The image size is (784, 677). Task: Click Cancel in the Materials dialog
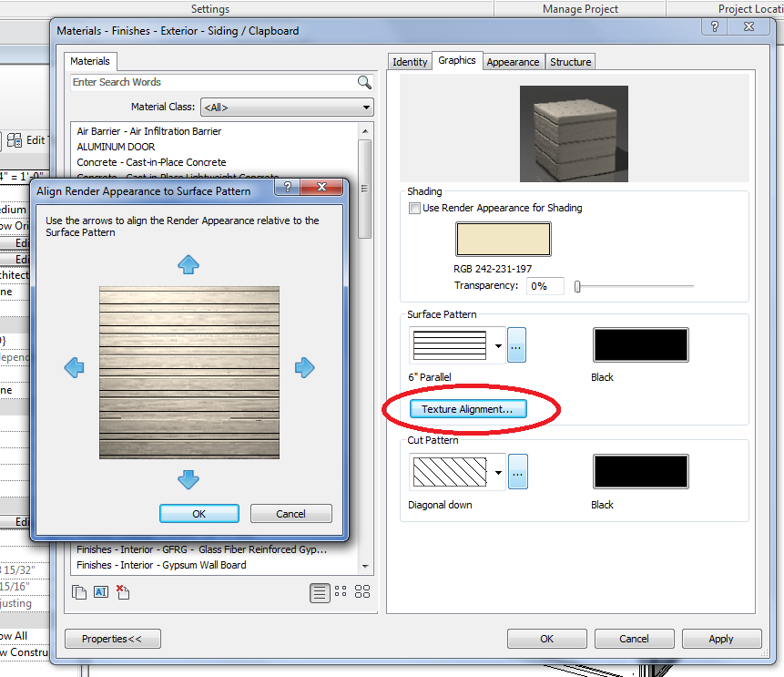tap(634, 639)
